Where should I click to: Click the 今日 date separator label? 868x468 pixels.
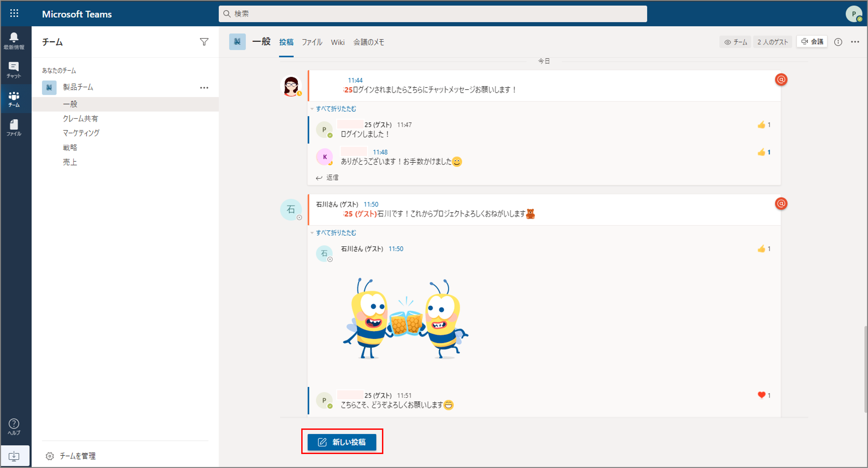(544, 61)
